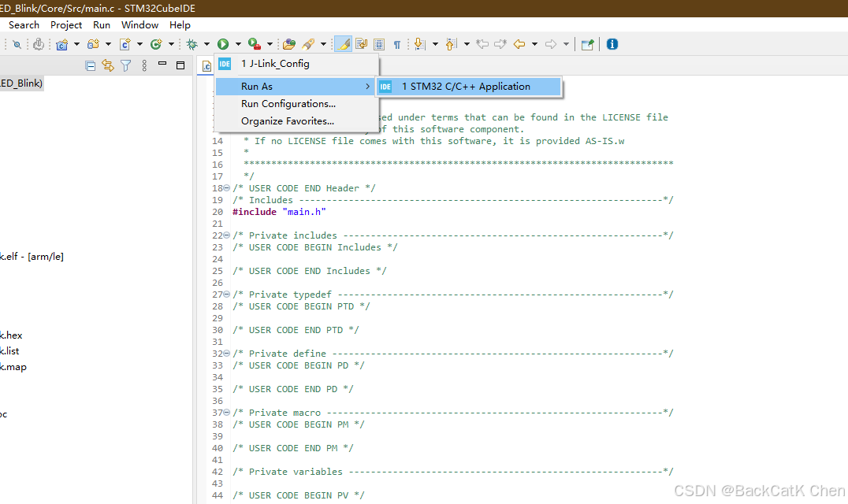Viewport: 848px width, 504px height.
Task: Click the Pin Editor icon
Action: (x=587, y=44)
